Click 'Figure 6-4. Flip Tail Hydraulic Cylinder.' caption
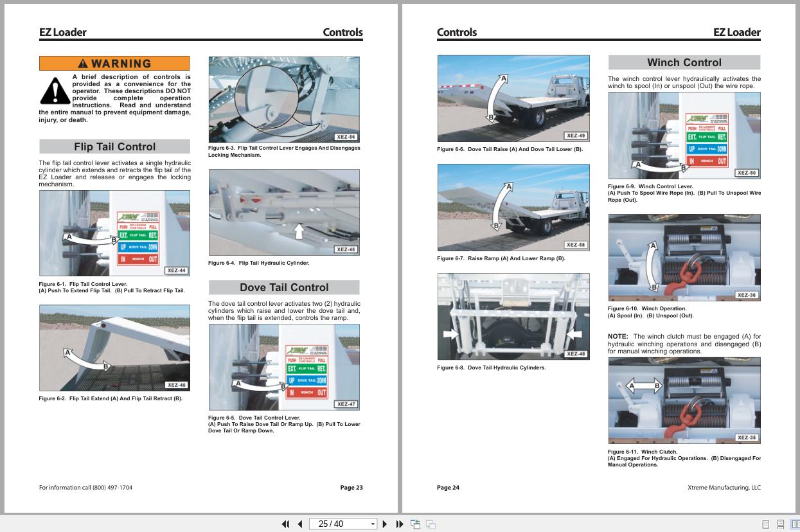 coord(258,263)
